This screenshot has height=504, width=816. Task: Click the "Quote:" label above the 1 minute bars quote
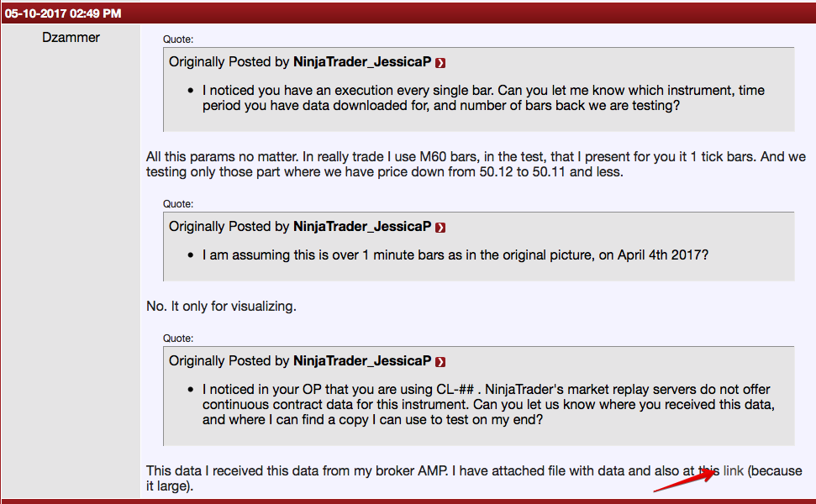coord(178,203)
